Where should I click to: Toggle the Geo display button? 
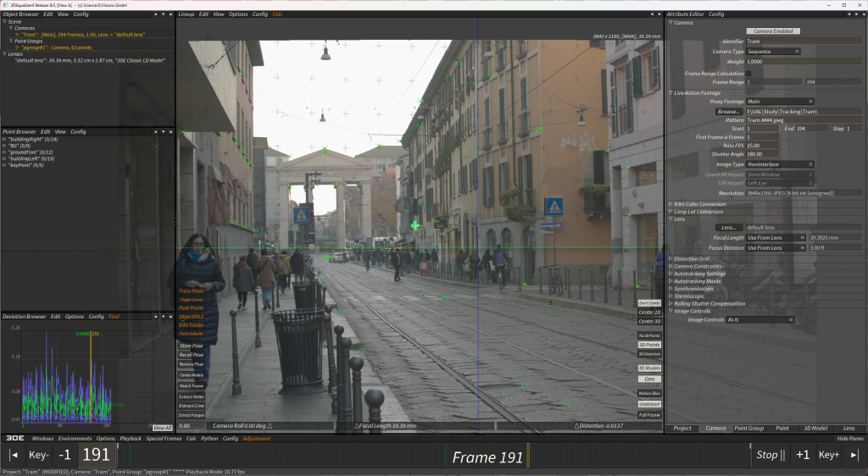point(649,379)
